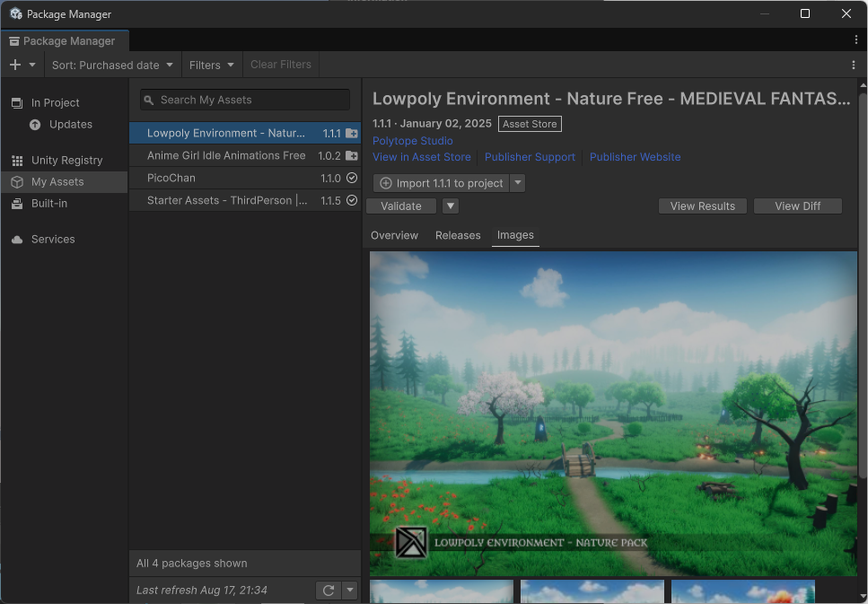Open the Sort: Purchased date dropdown
868x604 pixels.
click(x=112, y=65)
